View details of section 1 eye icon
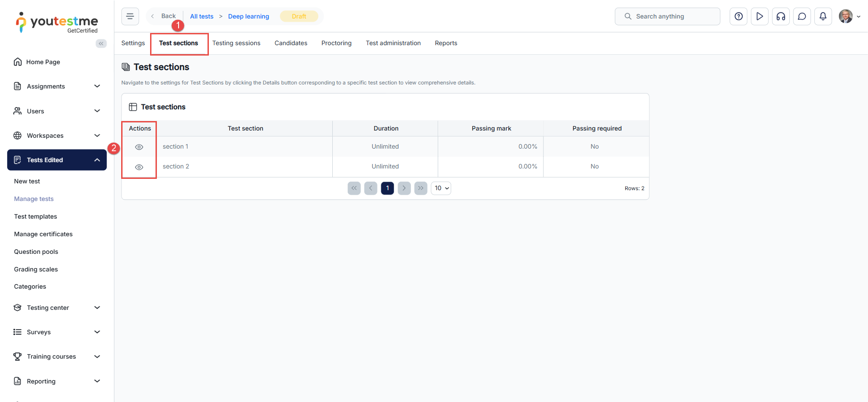 click(x=139, y=147)
